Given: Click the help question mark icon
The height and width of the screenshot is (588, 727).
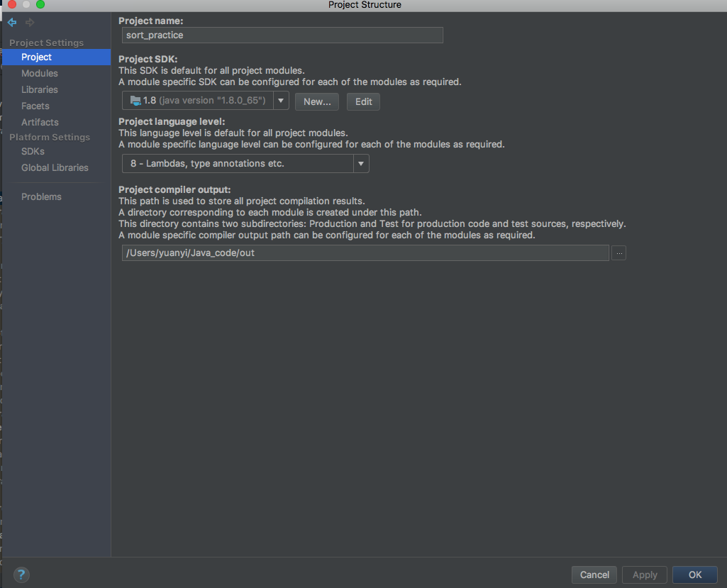Looking at the screenshot, I should coord(21,575).
